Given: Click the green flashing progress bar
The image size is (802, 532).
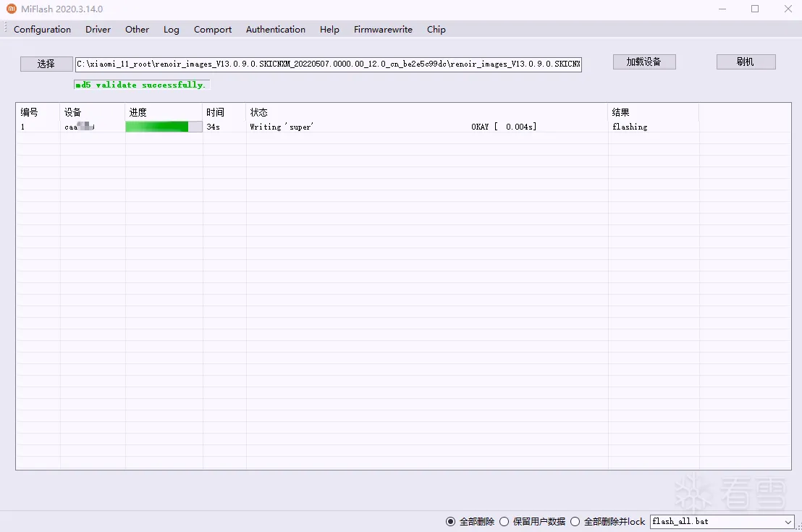Looking at the screenshot, I should click(164, 127).
